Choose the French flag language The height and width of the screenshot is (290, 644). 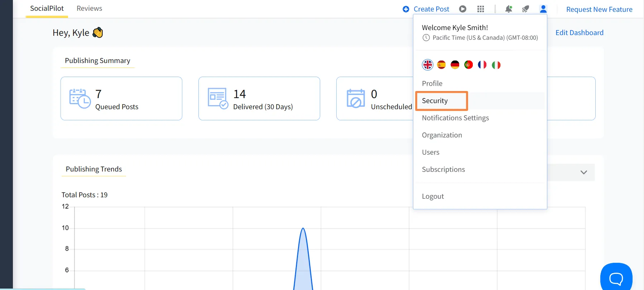pyautogui.click(x=482, y=65)
